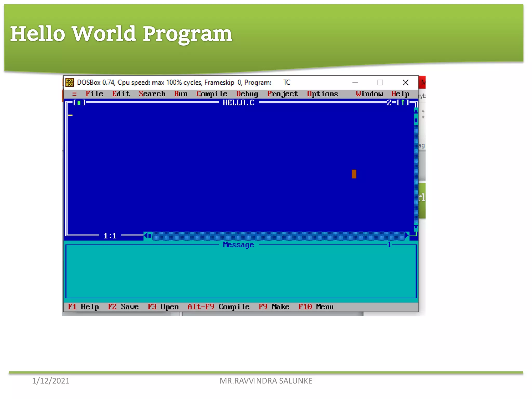The height and width of the screenshot is (399, 532).
Task: Click F2 Save in status bar
Action: (x=123, y=307)
